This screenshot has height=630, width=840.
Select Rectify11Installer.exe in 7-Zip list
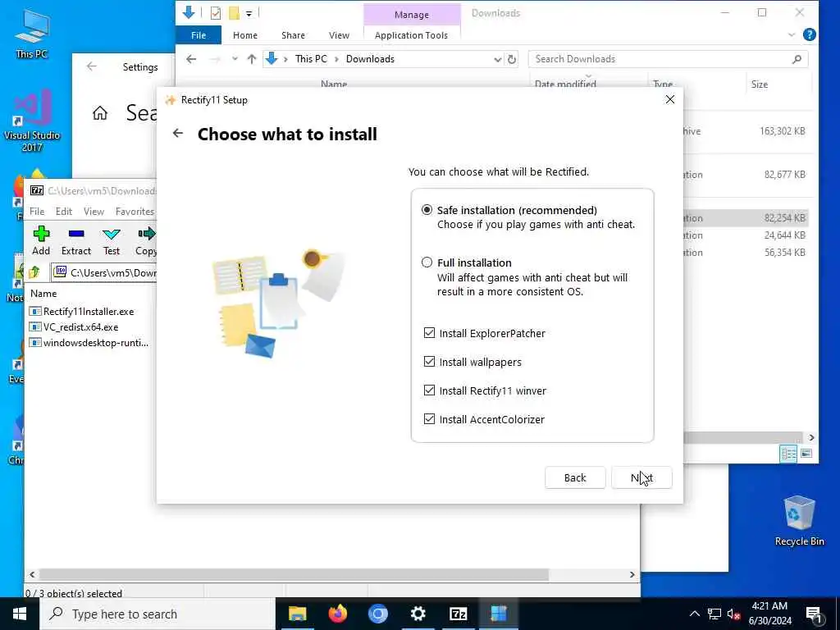89,311
